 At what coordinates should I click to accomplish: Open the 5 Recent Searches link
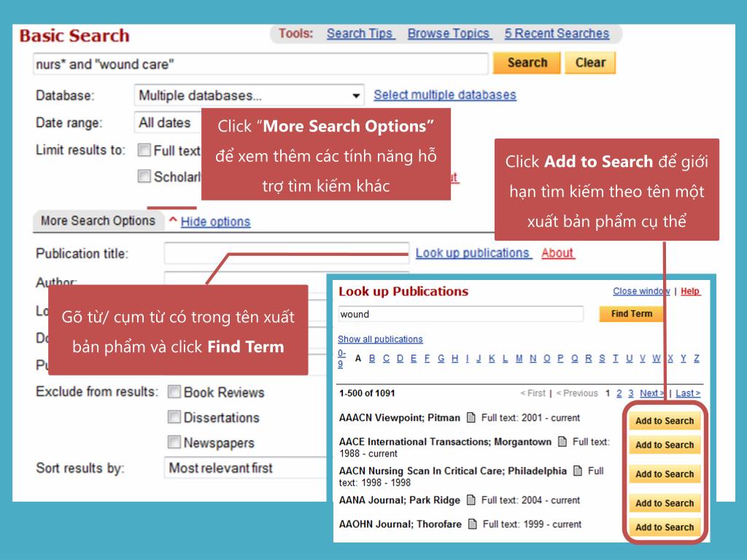557,34
